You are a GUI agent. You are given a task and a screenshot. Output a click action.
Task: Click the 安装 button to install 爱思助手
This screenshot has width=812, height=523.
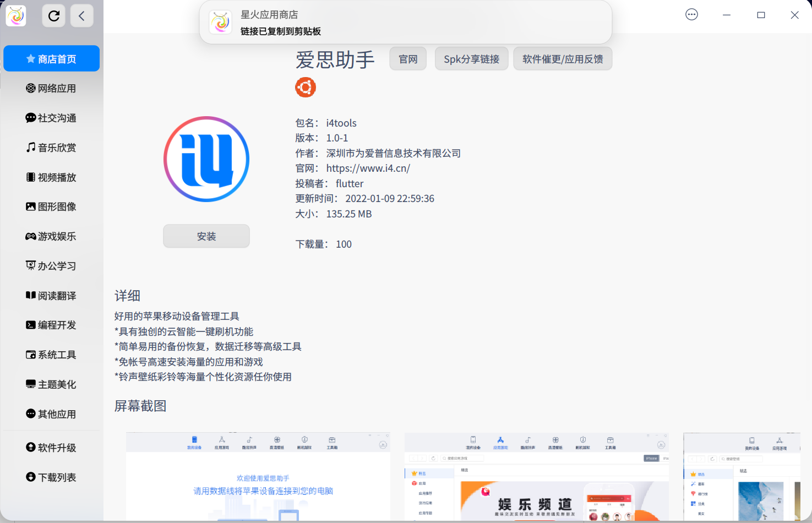(206, 236)
